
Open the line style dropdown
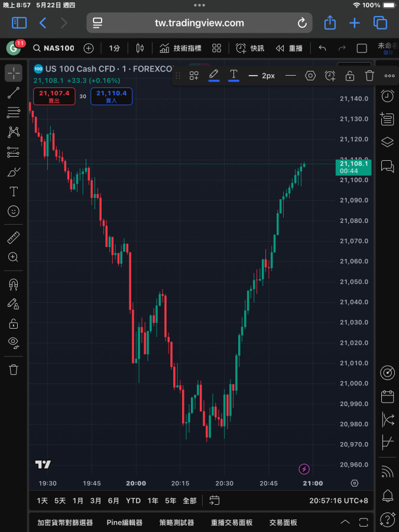pos(291,76)
